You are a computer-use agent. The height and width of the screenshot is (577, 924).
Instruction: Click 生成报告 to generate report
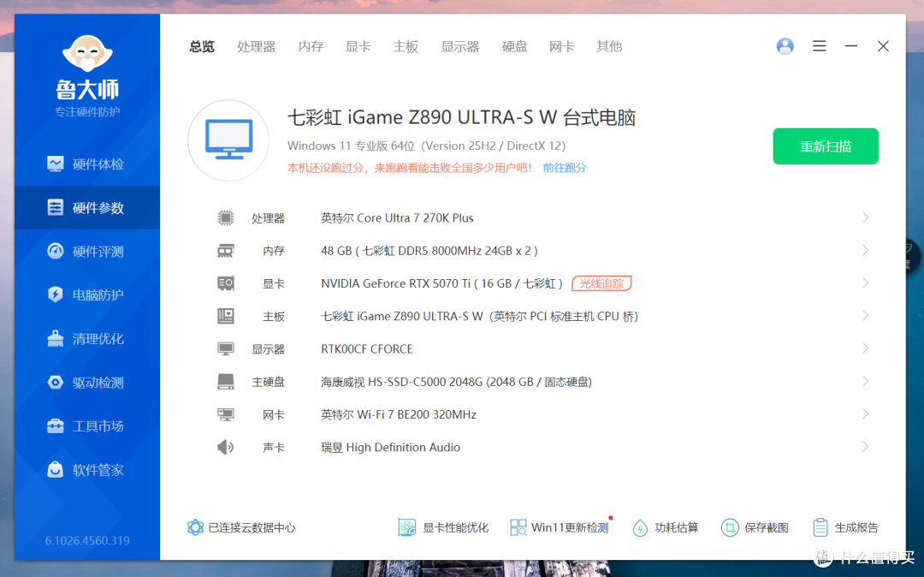(x=845, y=527)
